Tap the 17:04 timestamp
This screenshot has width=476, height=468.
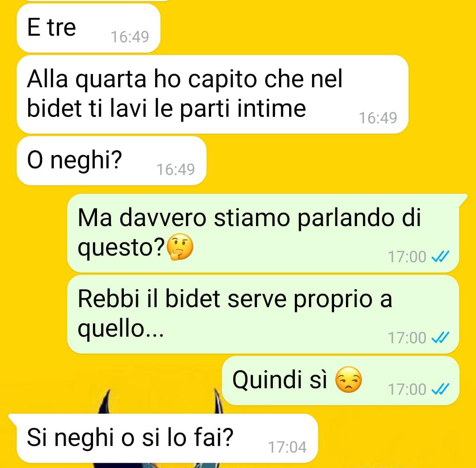(x=287, y=447)
